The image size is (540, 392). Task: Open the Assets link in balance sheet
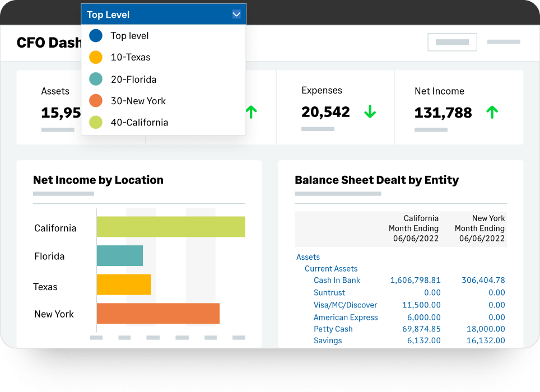[x=308, y=257]
